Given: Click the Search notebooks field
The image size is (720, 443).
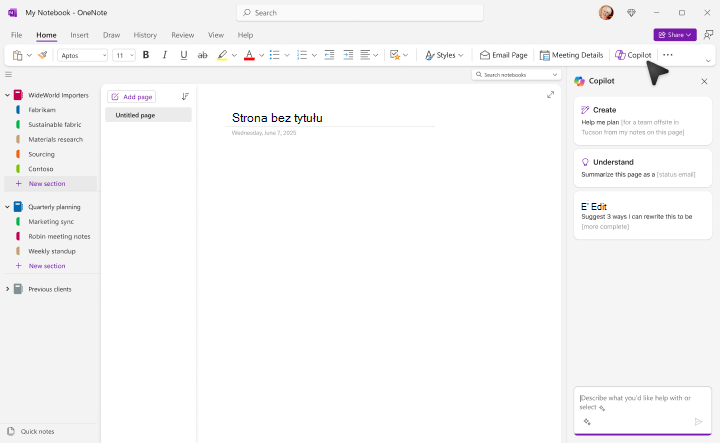Looking at the screenshot, I should point(516,75).
